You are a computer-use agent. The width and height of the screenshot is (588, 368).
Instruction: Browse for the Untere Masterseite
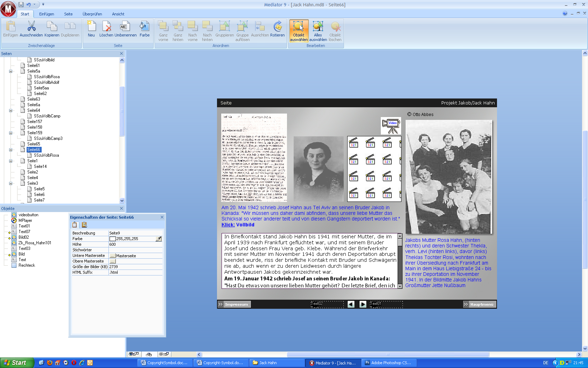pyautogui.click(x=112, y=256)
